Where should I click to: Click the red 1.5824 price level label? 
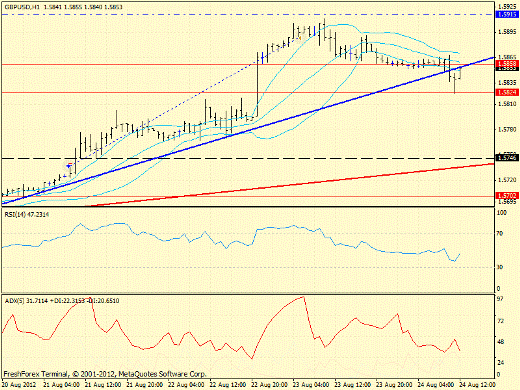click(x=507, y=92)
